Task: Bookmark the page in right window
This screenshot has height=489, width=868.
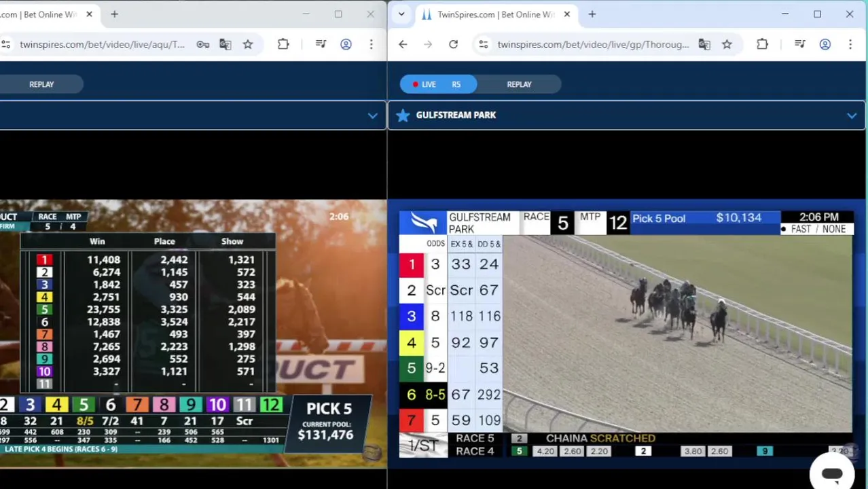Action: click(x=727, y=44)
